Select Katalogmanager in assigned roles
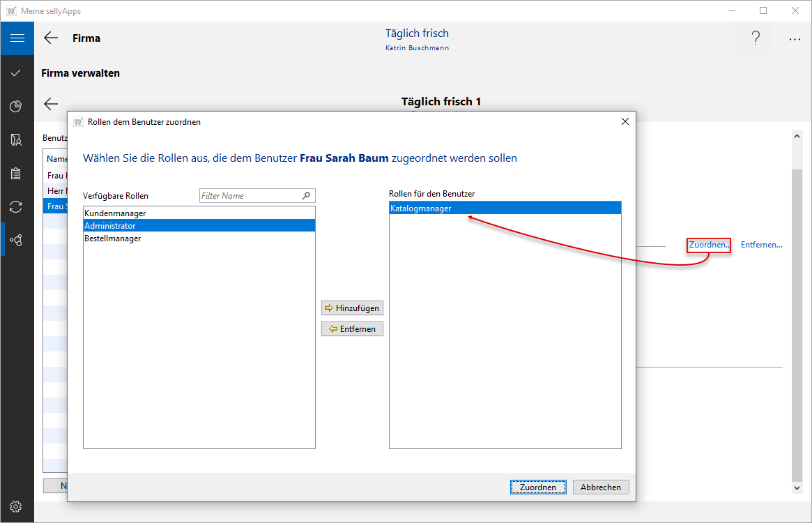The image size is (812, 523). pos(421,209)
